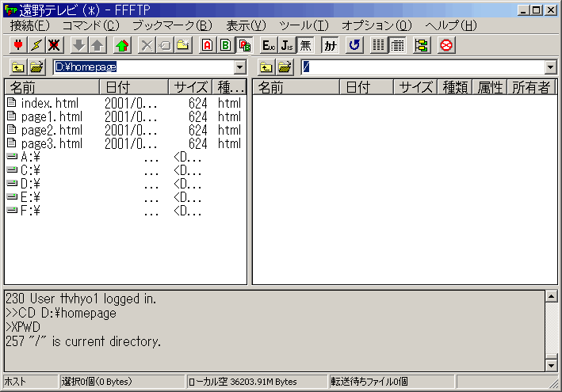Click the blue Refresh arrow icon
This screenshot has height=392, width=562.
point(354,45)
